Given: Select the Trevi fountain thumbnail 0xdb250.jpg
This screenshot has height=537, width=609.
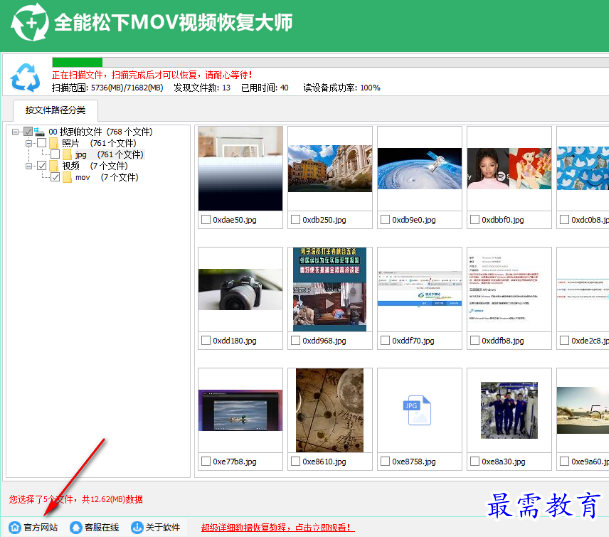Looking at the screenshot, I should coord(330,169).
